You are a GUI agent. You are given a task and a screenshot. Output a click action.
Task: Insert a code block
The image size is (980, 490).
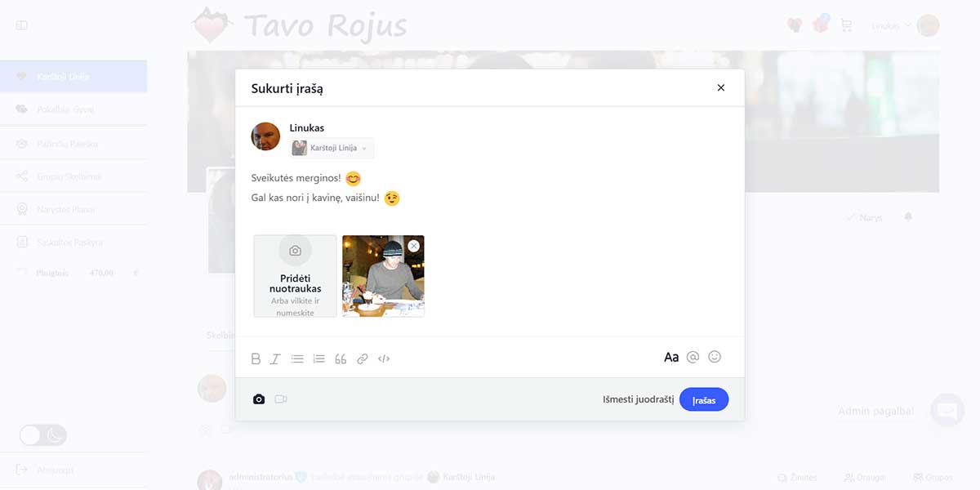point(384,359)
